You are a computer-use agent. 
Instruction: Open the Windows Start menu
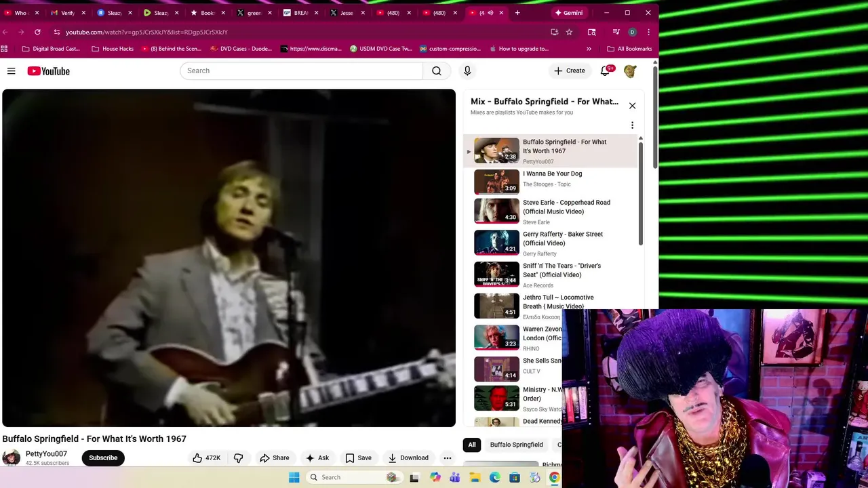click(294, 478)
